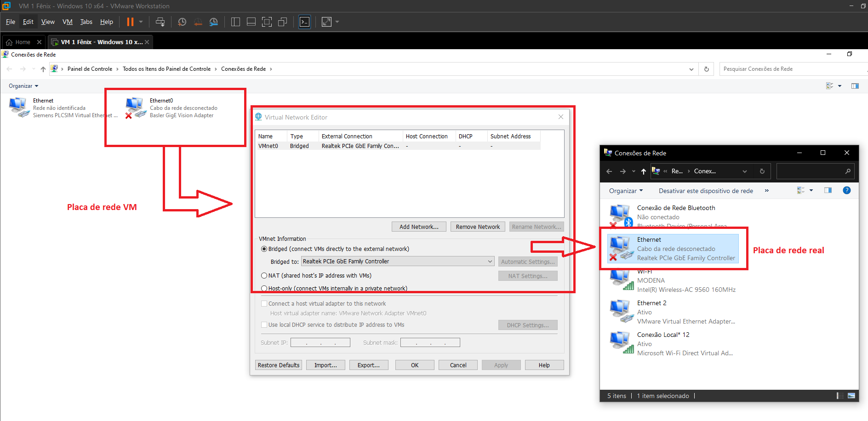Click the stretch guest display icon
The image size is (868, 421).
tap(326, 22)
